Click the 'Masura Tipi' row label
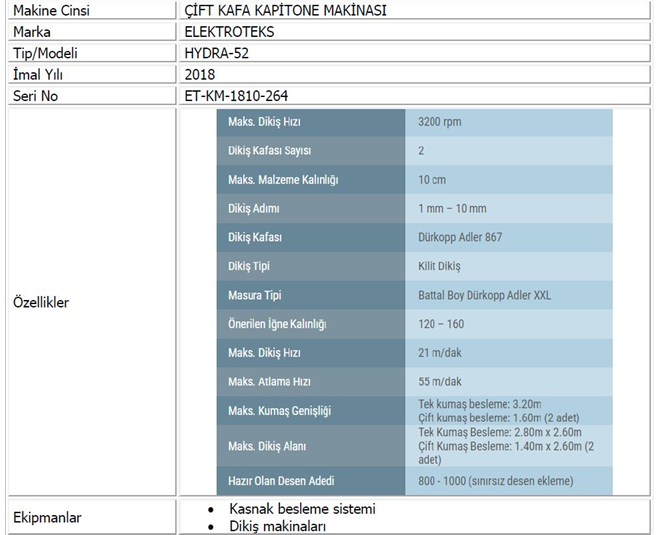The height and width of the screenshot is (535, 660). click(255, 295)
